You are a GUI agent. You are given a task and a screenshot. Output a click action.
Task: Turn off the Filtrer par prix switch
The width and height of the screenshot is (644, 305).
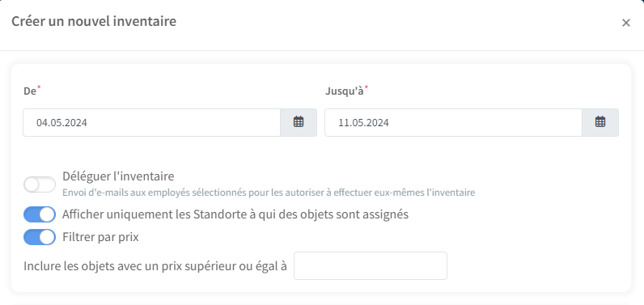click(x=40, y=237)
